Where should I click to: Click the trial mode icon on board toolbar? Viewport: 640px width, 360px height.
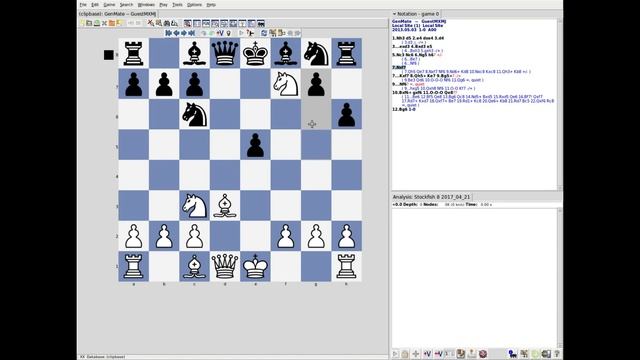(x=251, y=33)
